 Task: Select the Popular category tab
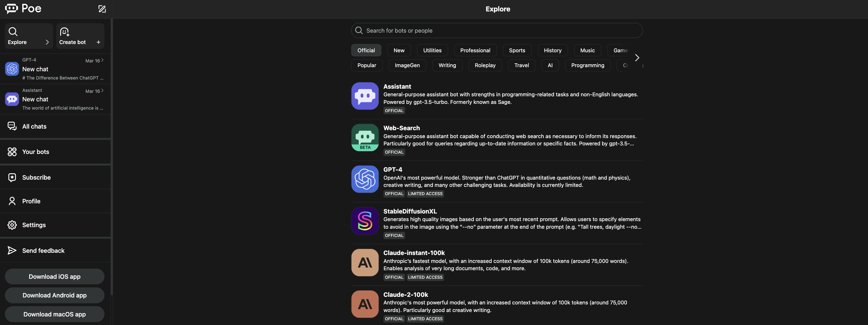[x=367, y=65]
